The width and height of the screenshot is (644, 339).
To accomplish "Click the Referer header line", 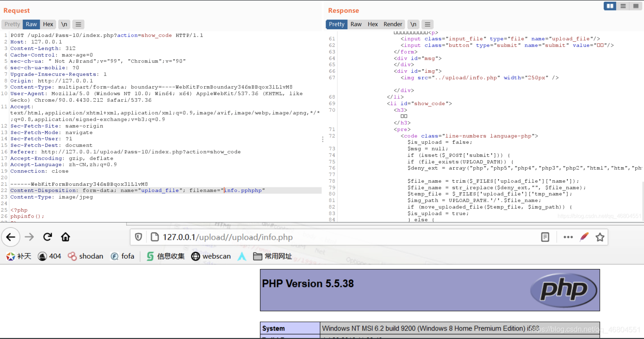I will pyautogui.click(x=126, y=152).
